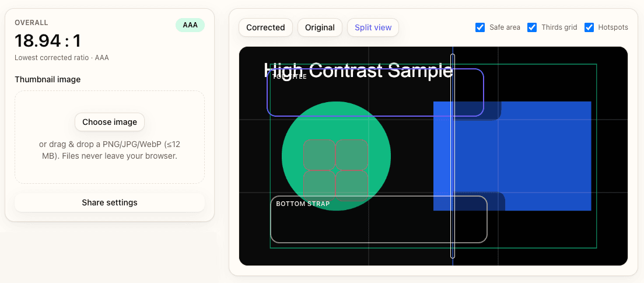Click the High Contrast Sample title text
The image size is (644, 283).
click(x=358, y=70)
